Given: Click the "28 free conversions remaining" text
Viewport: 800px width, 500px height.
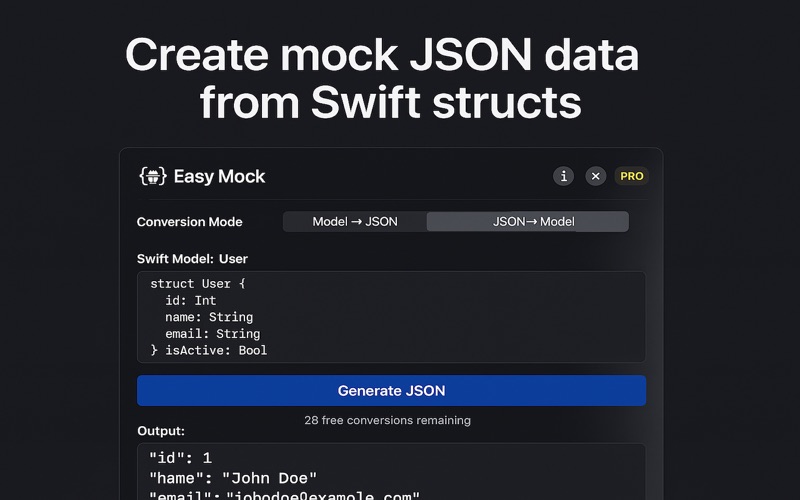Looking at the screenshot, I should pos(387,420).
